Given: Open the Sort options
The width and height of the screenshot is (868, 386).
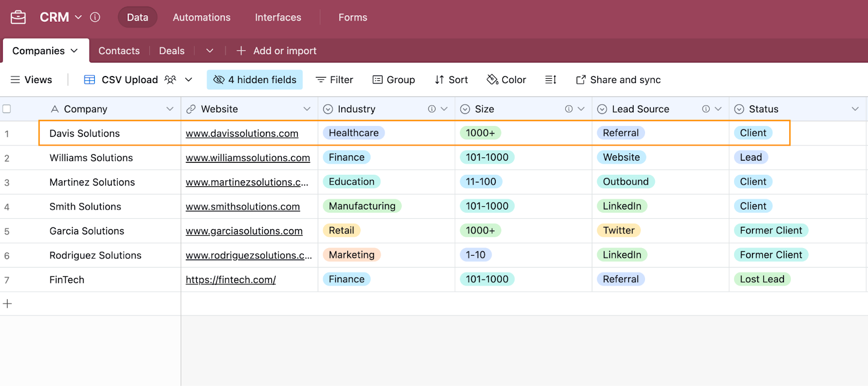Looking at the screenshot, I should click(451, 80).
